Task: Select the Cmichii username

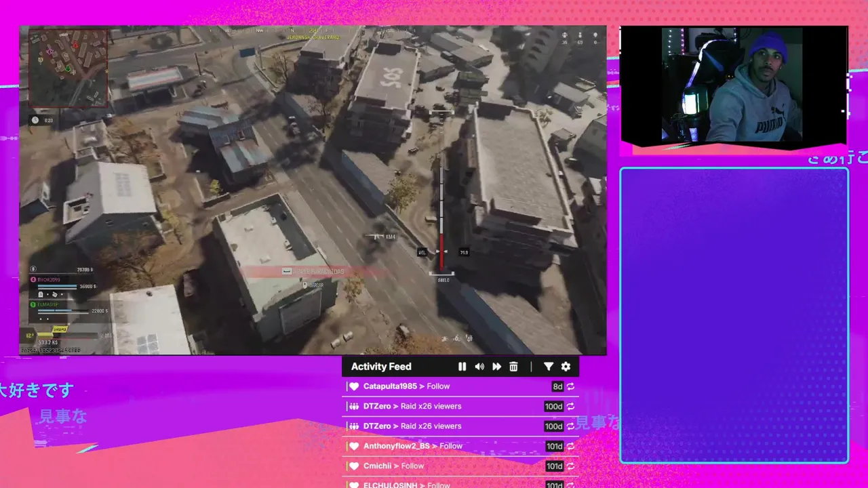Action: click(378, 466)
